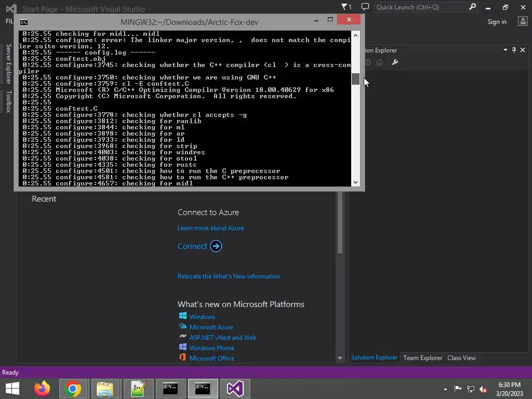Open the account avatar icon next to Sign in
The width and height of the screenshot is (532, 399).
(x=523, y=21)
